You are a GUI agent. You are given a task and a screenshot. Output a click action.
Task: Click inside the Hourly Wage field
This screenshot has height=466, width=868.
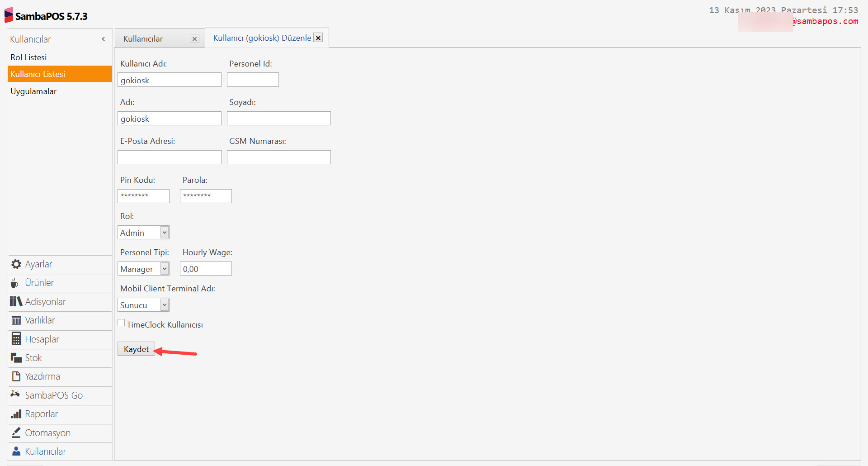click(206, 268)
